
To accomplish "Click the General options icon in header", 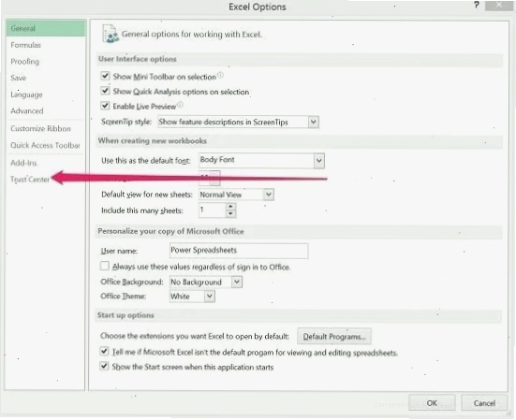I will coord(110,34).
